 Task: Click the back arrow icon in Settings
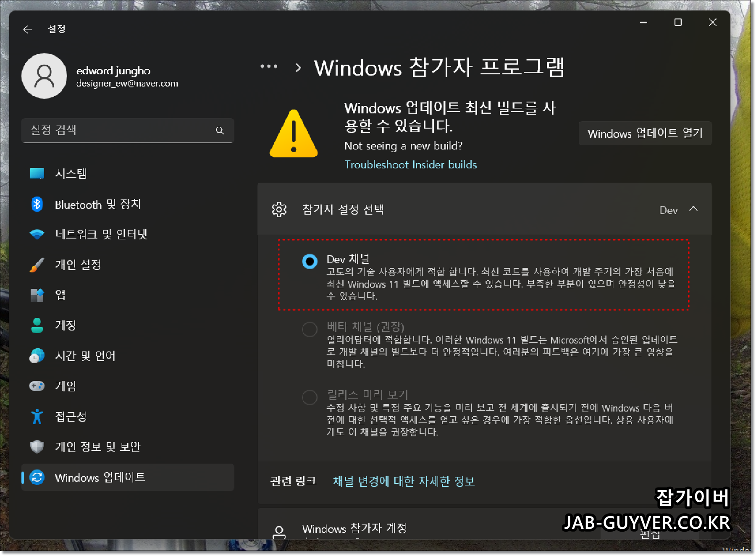pyautogui.click(x=28, y=29)
